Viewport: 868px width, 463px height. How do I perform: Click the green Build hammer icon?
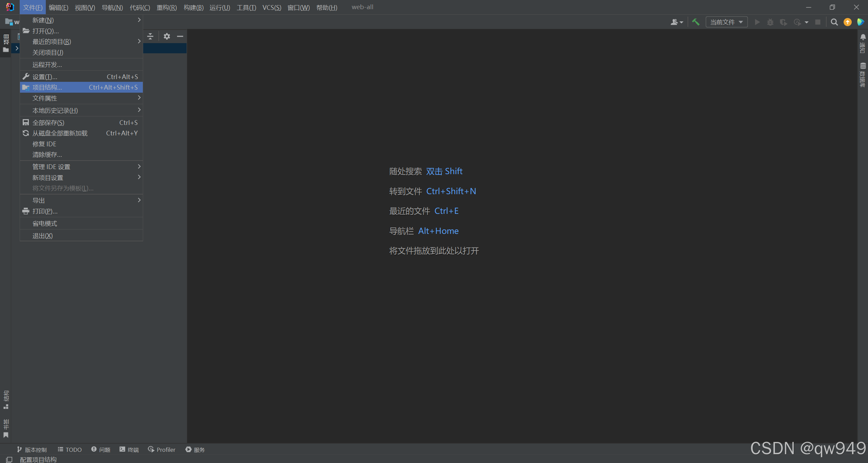696,22
